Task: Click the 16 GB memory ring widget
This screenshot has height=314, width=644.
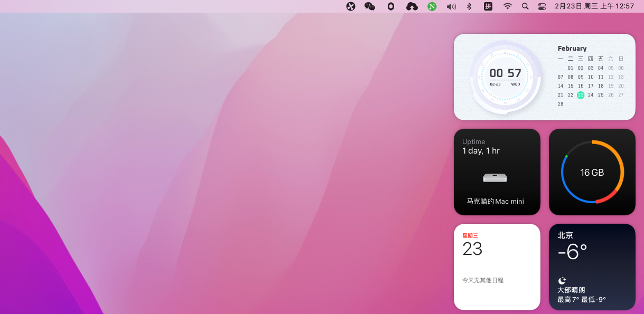Action: (592, 172)
